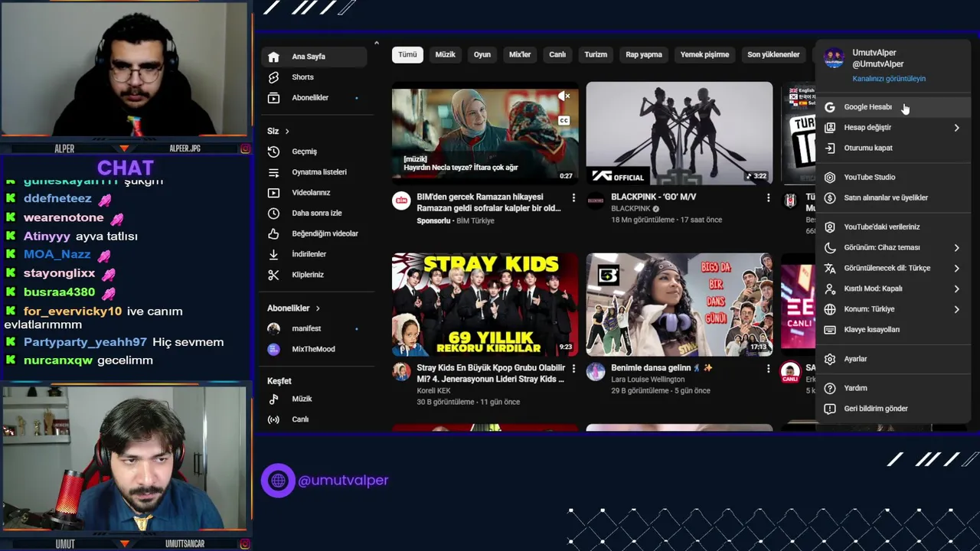Viewport: 980px width, 551px height.
Task: Expand Kısıtlı Mod: Kapalı submenu
Action: point(957,289)
